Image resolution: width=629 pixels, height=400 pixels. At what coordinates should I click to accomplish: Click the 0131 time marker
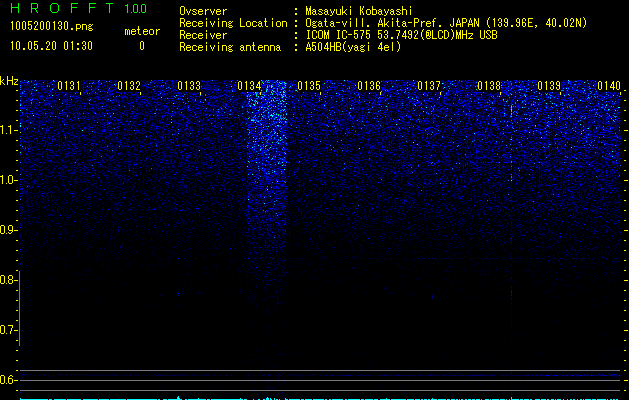pyautogui.click(x=69, y=86)
